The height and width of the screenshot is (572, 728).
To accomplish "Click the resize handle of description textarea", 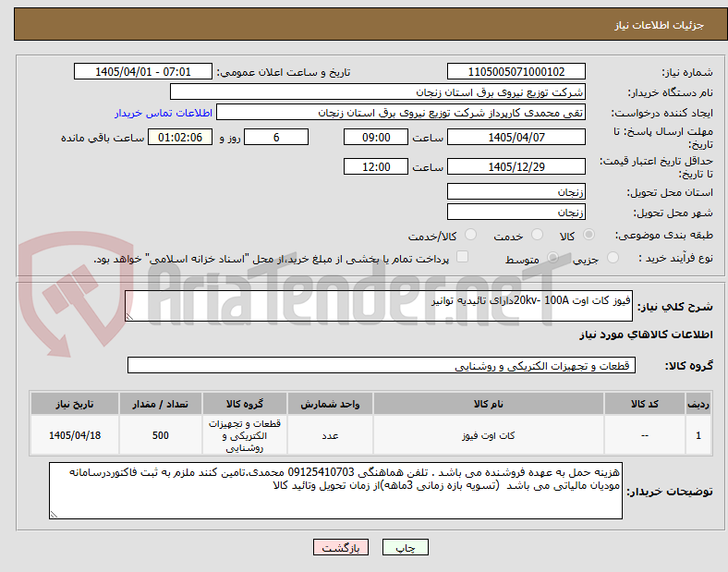I will (129, 317).
